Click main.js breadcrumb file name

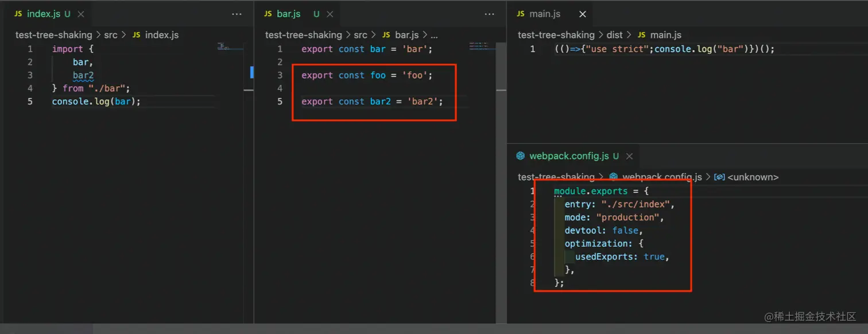[x=665, y=35]
